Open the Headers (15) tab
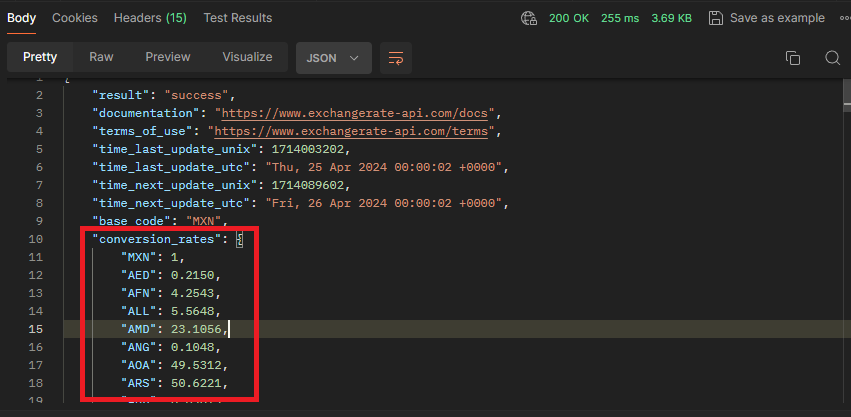 [150, 18]
